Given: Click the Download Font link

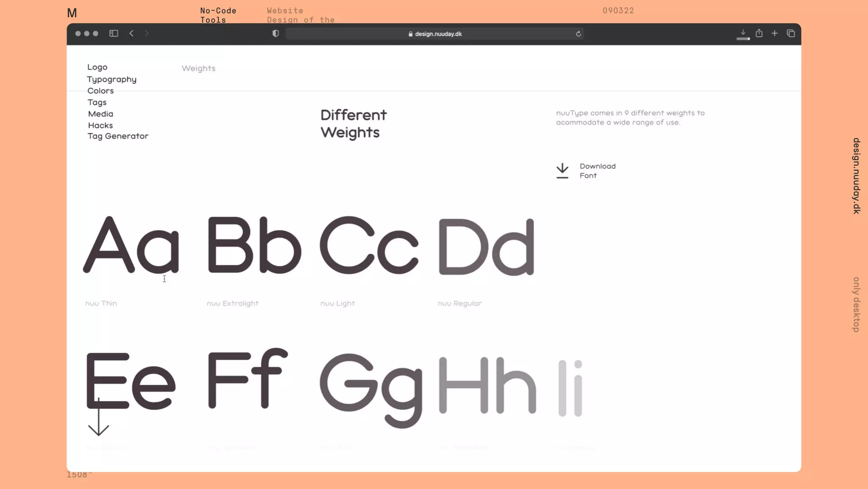Looking at the screenshot, I should (x=597, y=170).
